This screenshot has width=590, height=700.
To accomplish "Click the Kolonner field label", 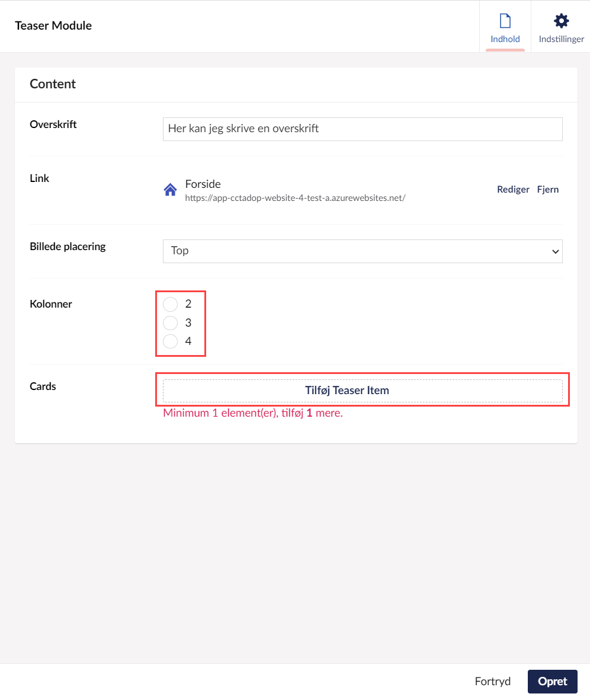I will [51, 304].
